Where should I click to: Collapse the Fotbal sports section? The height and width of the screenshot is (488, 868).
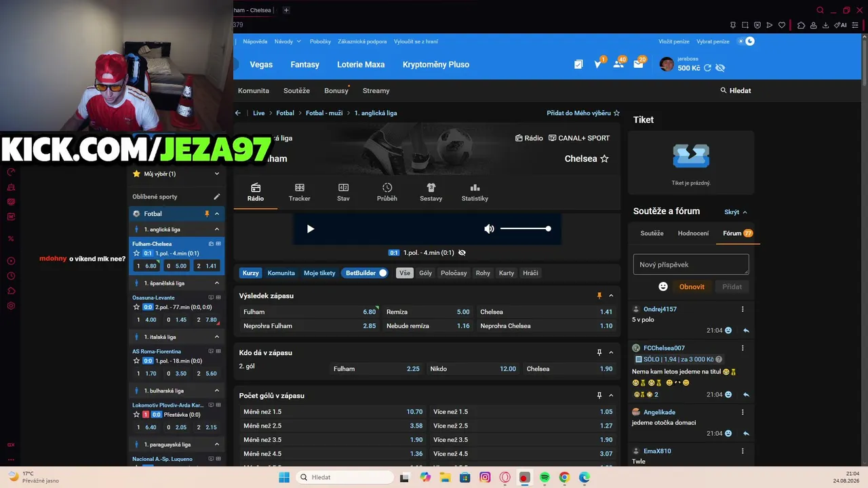[x=217, y=213]
